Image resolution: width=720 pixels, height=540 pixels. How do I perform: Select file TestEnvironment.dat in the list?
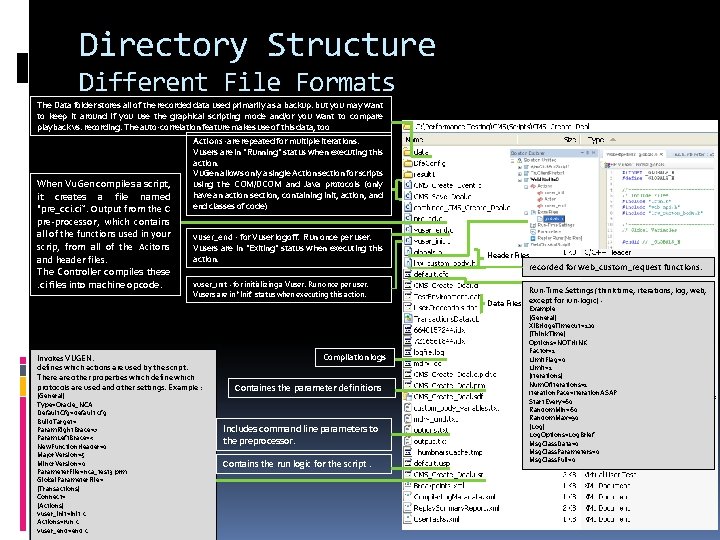[x=447, y=296]
